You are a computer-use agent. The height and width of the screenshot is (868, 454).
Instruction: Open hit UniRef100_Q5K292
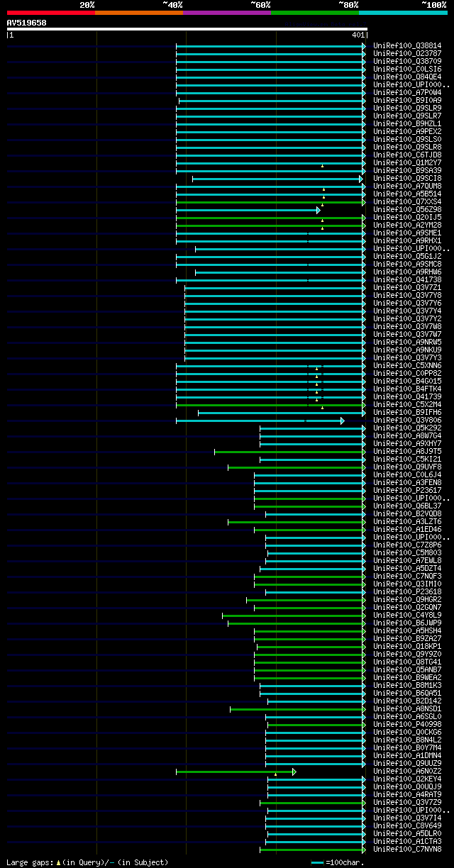coord(407,428)
